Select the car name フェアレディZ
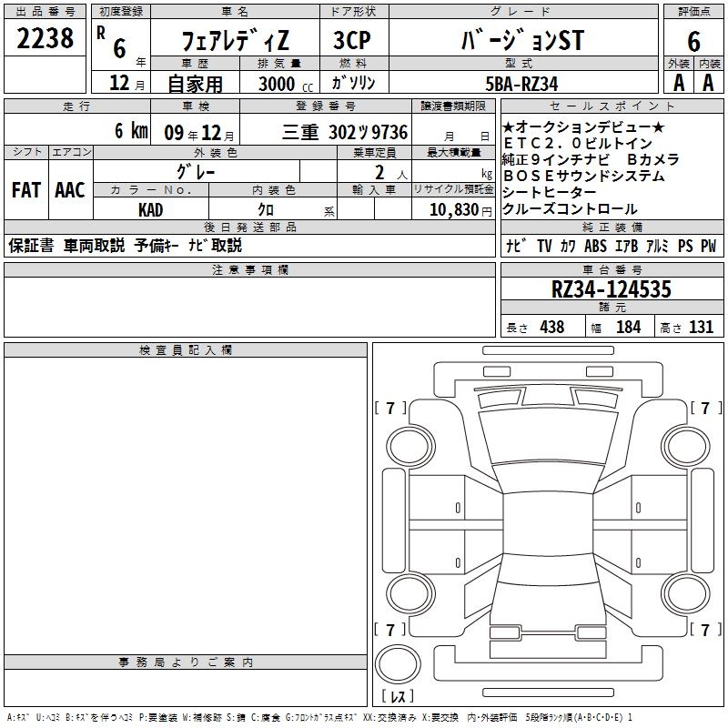The height and width of the screenshot is (728, 728). [234, 42]
